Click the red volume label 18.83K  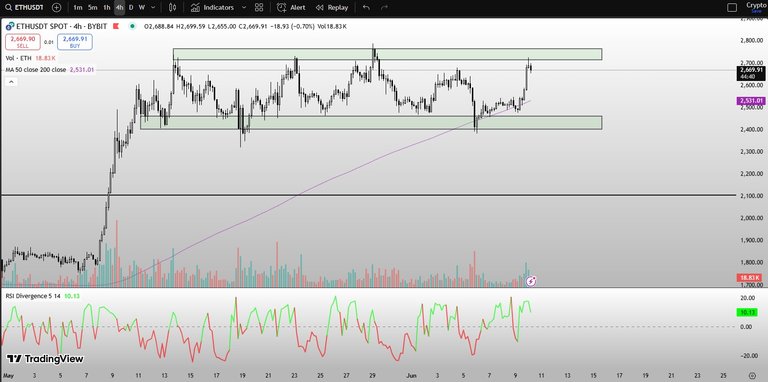click(x=750, y=278)
